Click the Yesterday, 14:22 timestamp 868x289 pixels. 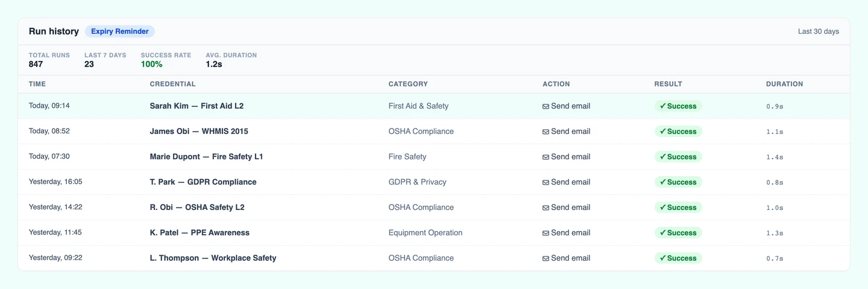[x=55, y=207]
